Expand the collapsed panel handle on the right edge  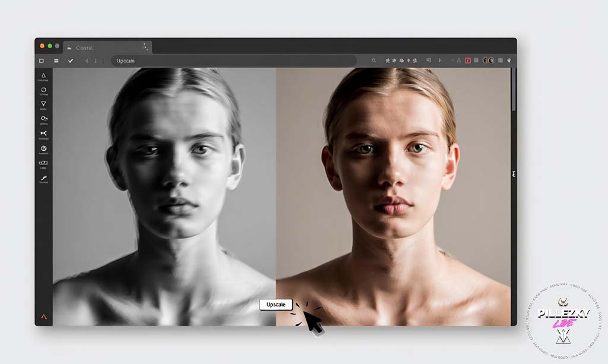513,173
